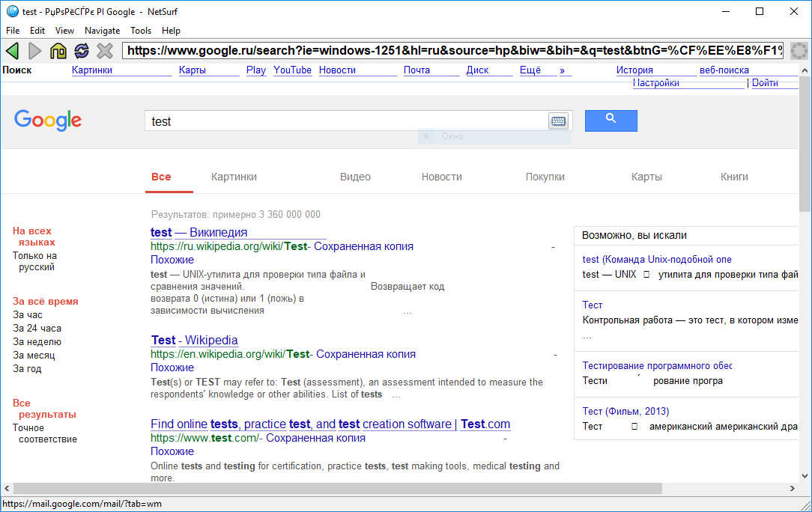Click the Войти sign-in link
812x512 pixels.
click(x=765, y=83)
